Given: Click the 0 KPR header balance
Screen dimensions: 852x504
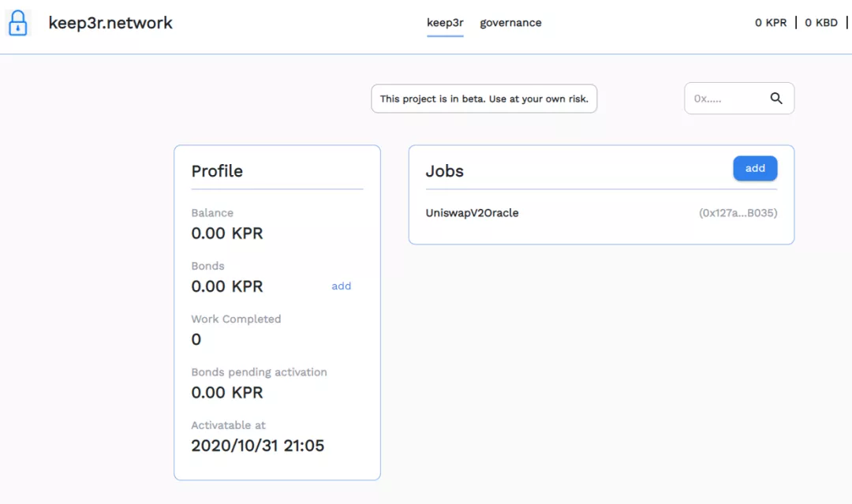Looking at the screenshot, I should click(x=771, y=23).
